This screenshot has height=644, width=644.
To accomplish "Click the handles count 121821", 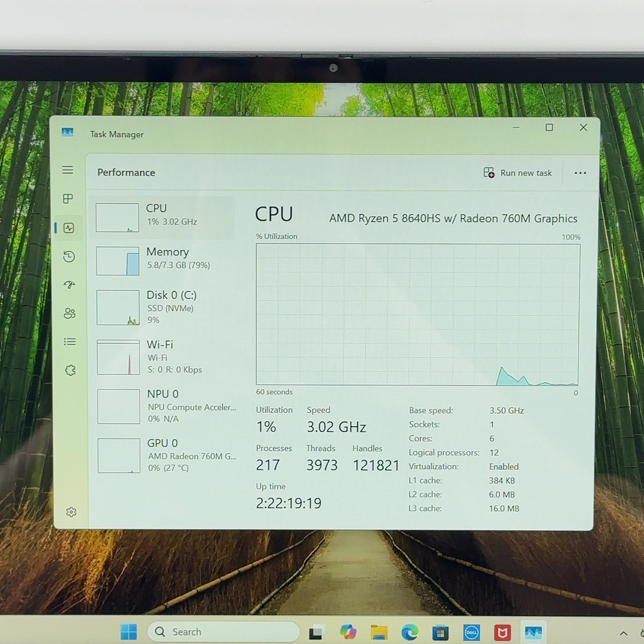I will 376,465.
